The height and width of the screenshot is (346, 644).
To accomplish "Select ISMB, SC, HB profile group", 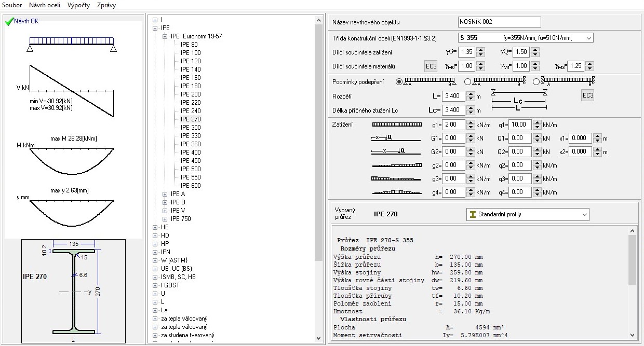I will (x=179, y=277).
